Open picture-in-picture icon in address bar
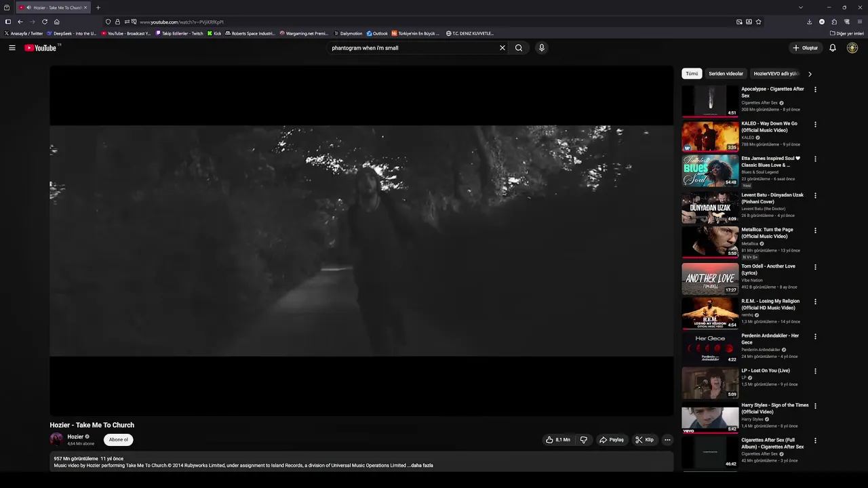868x488 pixels. click(x=739, y=22)
